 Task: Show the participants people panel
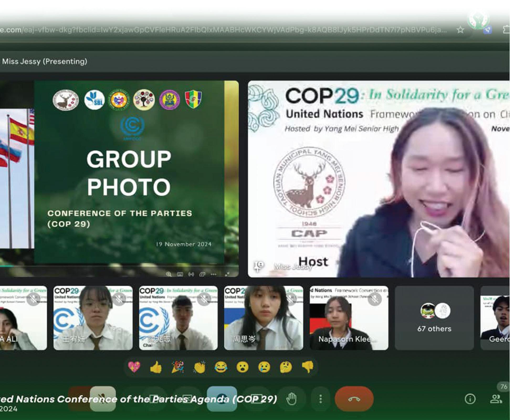(x=496, y=399)
